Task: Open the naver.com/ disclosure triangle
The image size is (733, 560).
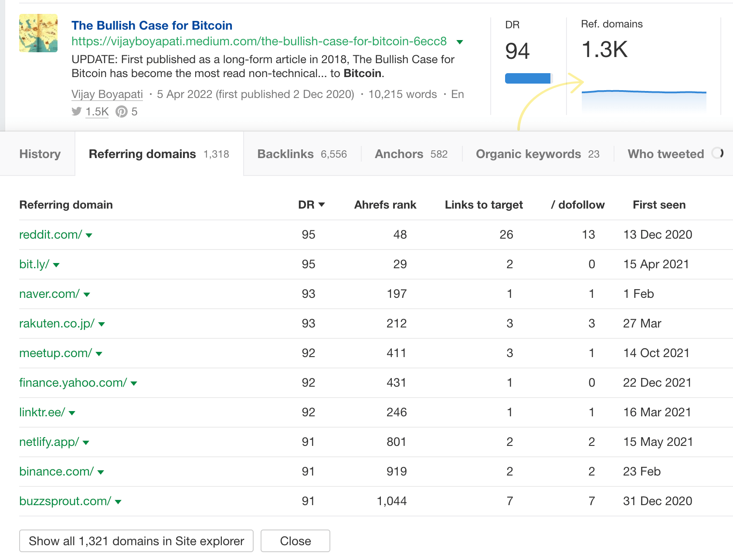Action: click(87, 294)
